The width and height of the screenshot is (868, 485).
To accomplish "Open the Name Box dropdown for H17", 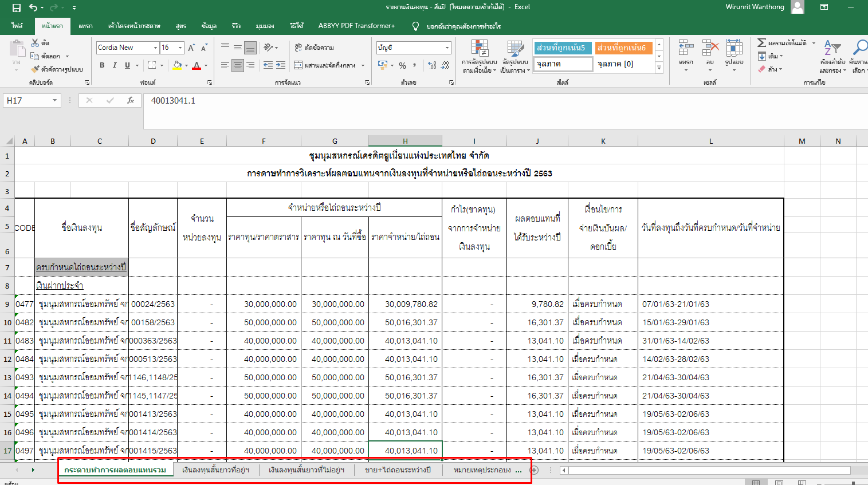I will point(54,101).
